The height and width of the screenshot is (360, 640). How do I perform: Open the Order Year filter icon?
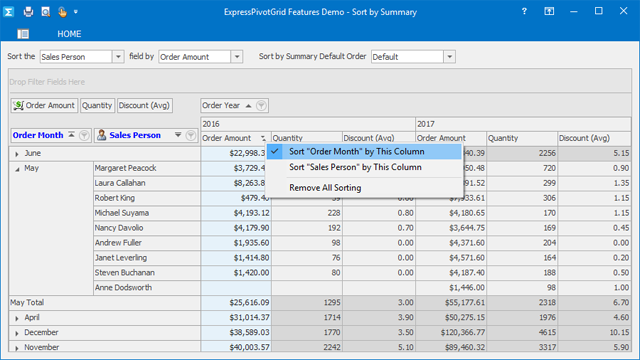click(261, 106)
